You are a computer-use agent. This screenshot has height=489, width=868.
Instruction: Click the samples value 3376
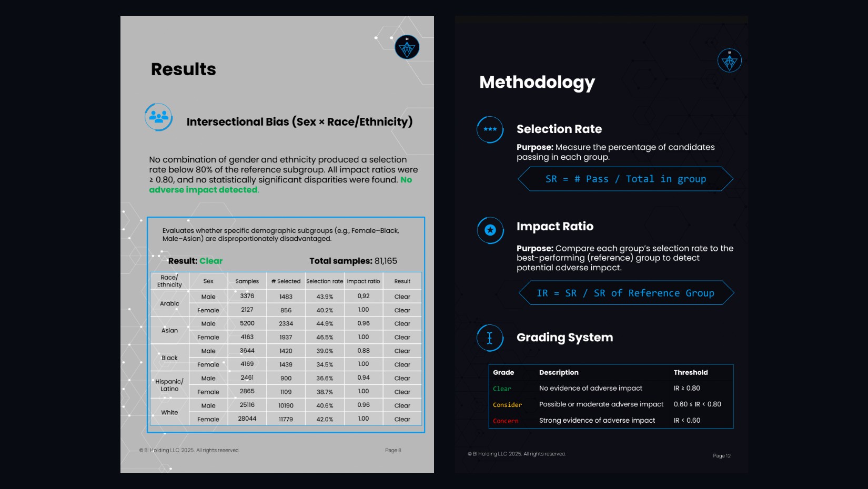(x=247, y=296)
